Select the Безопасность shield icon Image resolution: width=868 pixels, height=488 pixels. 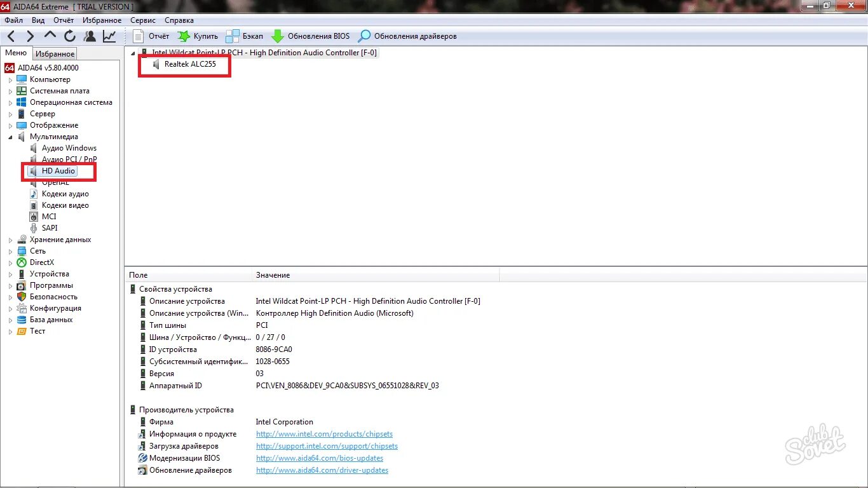click(x=22, y=297)
